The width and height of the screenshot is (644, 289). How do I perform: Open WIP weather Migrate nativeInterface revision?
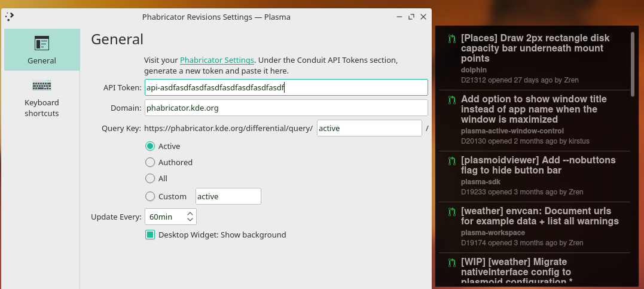point(517,272)
